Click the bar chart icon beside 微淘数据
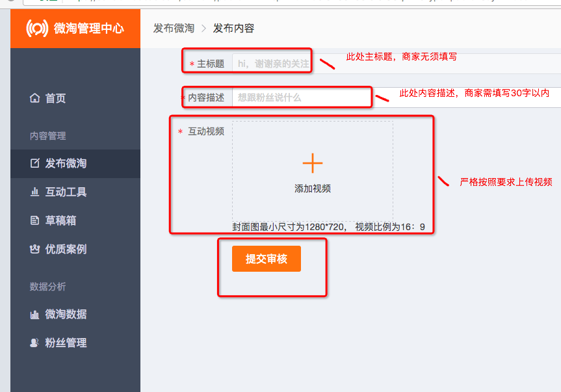561x392 pixels. (x=34, y=315)
